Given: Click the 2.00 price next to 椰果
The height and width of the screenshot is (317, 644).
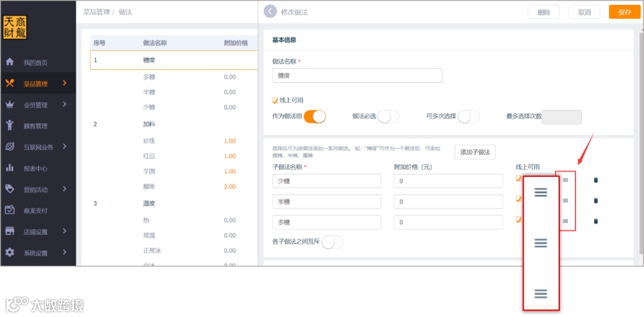Looking at the screenshot, I should tap(230, 187).
